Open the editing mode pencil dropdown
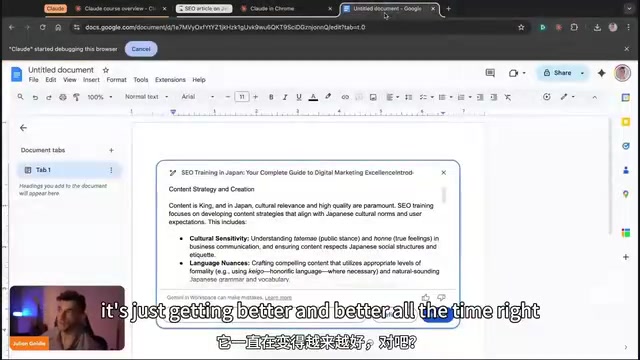Image resolution: width=640 pixels, height=360 pixels. click(x=567, y=97)
